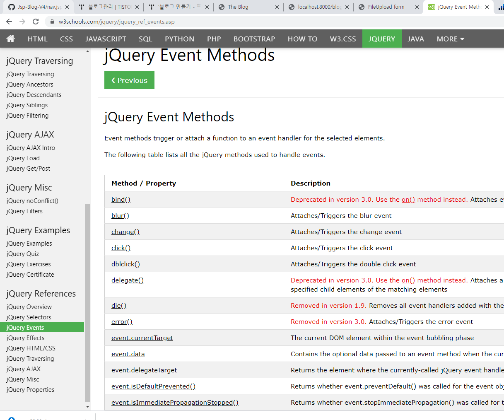Open jQuery Selectors in sidebar
The width and height of the screenshot is (504, 420).
(x=29, y=317)
